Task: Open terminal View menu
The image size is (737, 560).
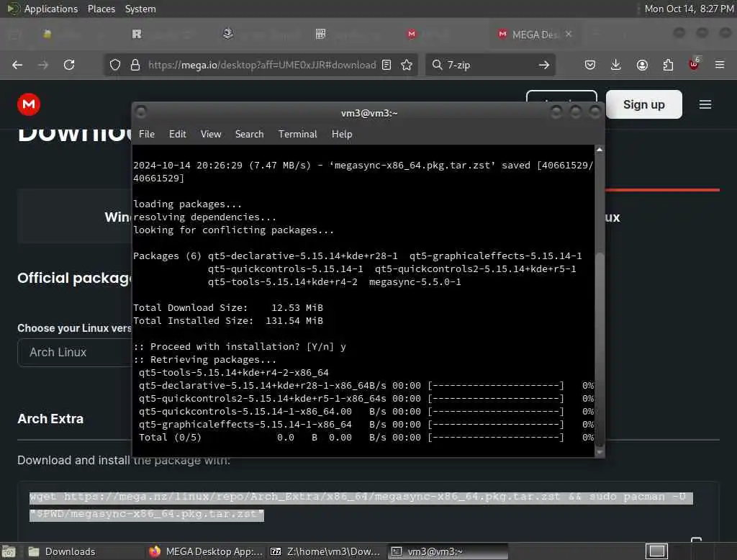Action: click(211, 135)
